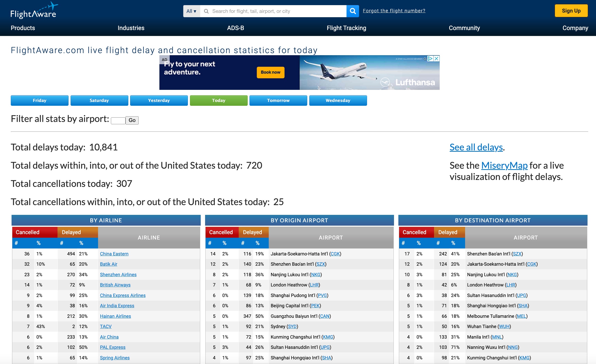Click 'Book now' in the Lufthansa ad

point(270,72)
